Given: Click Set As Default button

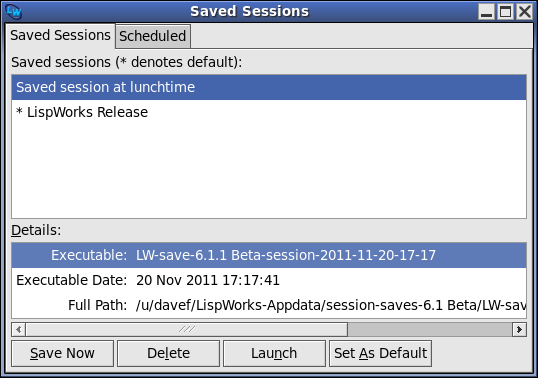Looking at the screenshot, I should [380, 353].
